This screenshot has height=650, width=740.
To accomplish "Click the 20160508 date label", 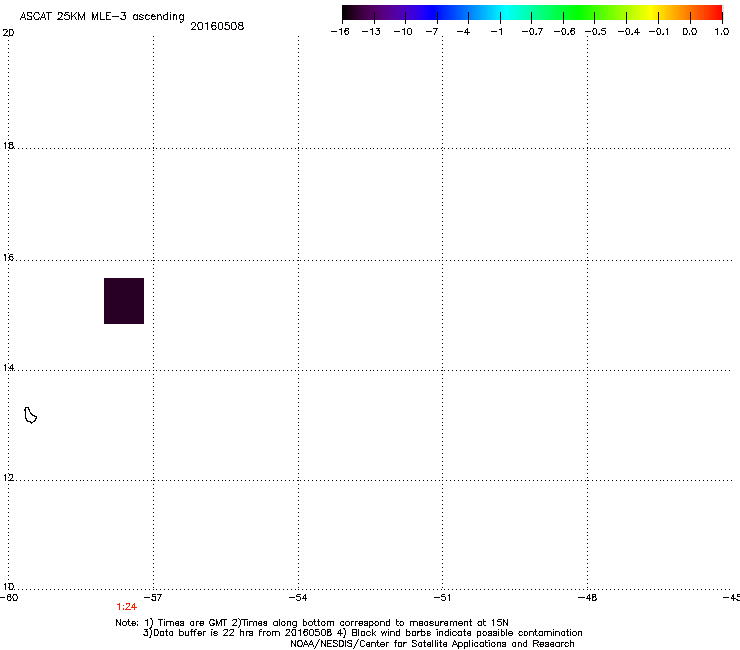I will 217,26.
